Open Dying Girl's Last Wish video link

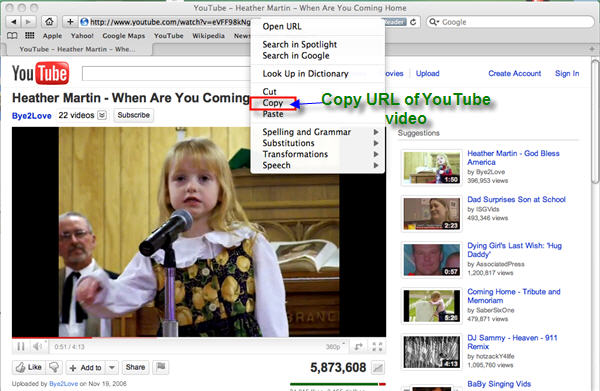[514, 250]
